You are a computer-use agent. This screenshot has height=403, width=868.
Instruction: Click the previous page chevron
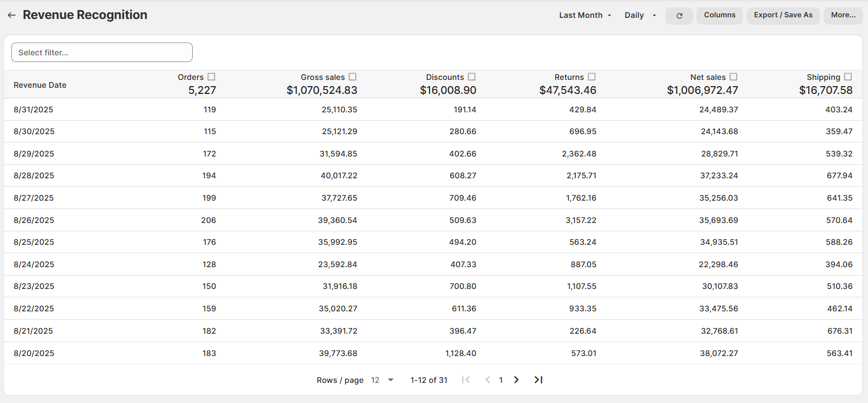pyautogui.click(x=487, y=380)
